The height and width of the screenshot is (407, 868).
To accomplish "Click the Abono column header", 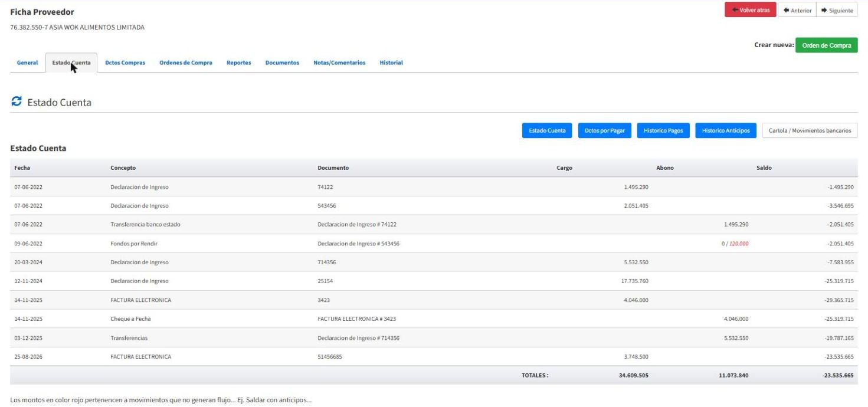I will 665,168.
